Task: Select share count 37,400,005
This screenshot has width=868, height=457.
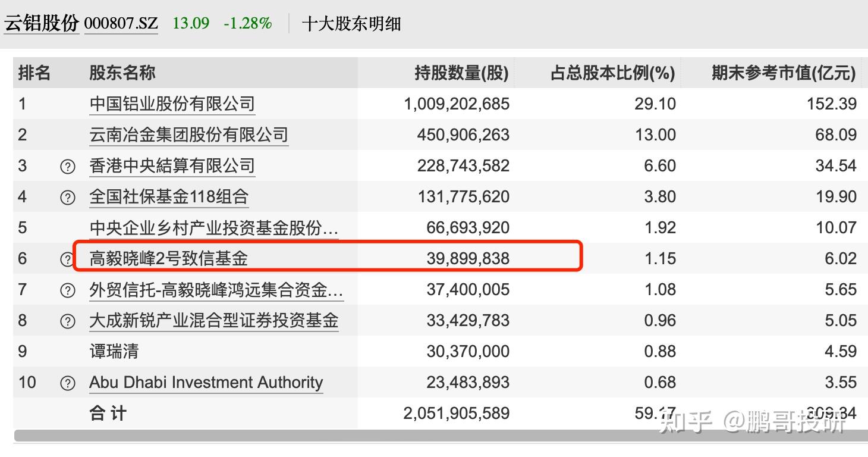Action: pos(468,290)
